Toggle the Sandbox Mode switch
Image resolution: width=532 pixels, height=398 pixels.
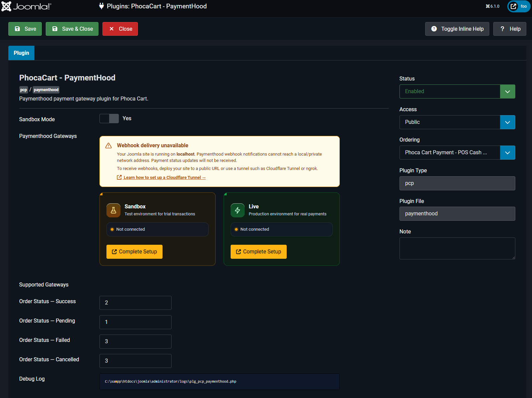pos(109,119)
